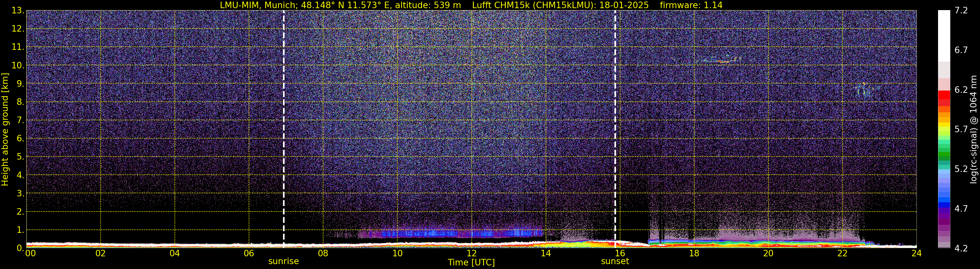The height and width of the screenshot is (269, 980).
Task: Click the colorbar value 5.7
Action: (961, 130)
